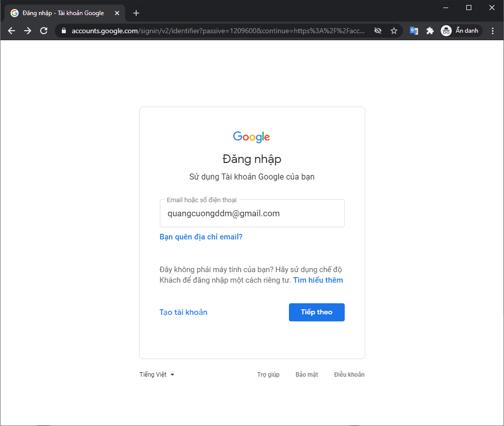Click the Tiếp theo button
Viewport: 504px width, 426px height.
click(x=317, y=312)
